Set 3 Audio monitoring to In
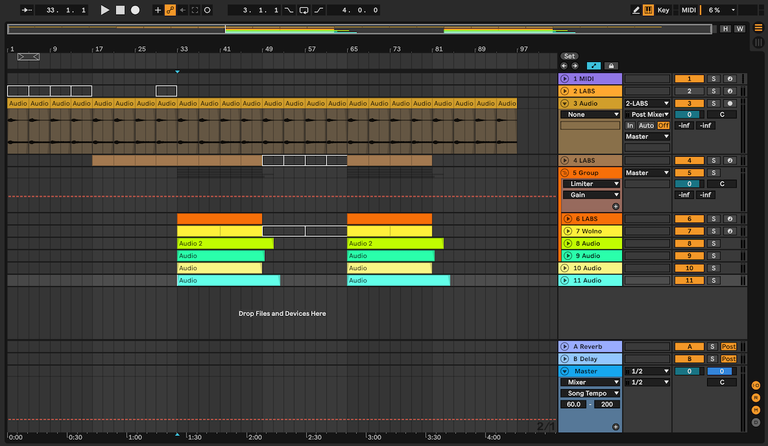The width and height of the screenshot is (768, 446). click(x=630, y=125)
